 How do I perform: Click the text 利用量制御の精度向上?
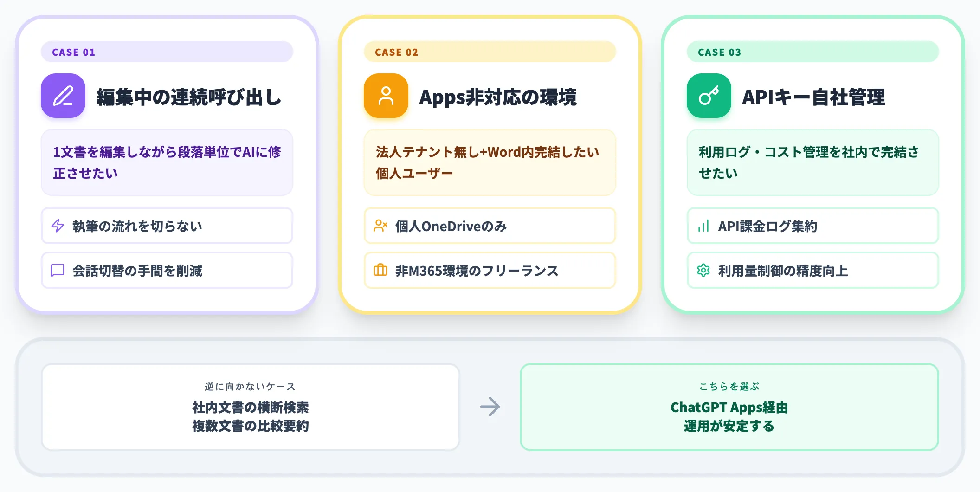pyautogui.click(x=783, y=271)
